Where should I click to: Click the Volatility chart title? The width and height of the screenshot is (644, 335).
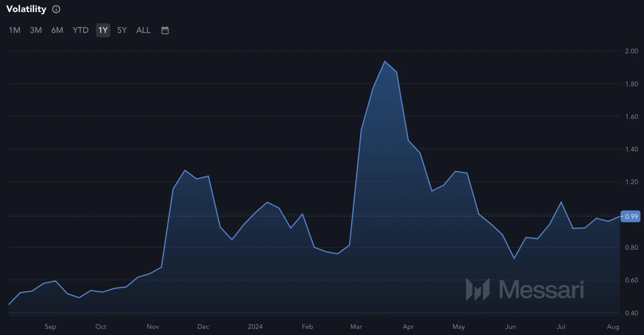(26, 9)
